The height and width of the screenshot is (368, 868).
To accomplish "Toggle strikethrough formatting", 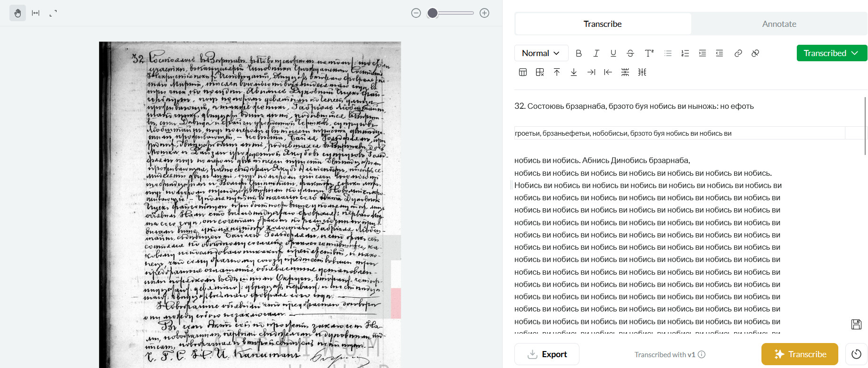I will 630,53.
